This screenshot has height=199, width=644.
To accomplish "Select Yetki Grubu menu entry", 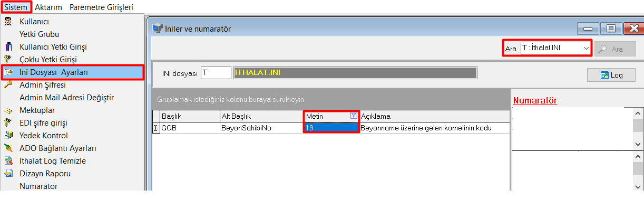I will (x=39, y=34).
